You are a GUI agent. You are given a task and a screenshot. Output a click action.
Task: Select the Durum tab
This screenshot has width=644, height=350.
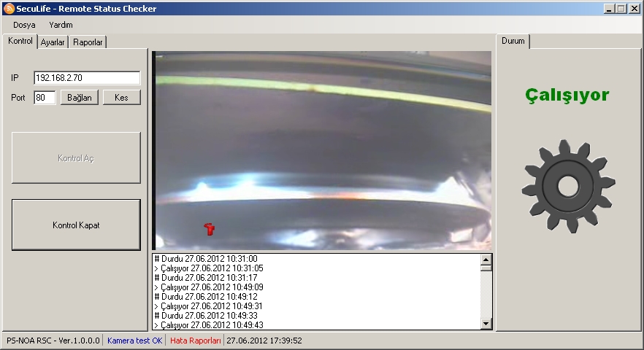(x=513, y=41)
